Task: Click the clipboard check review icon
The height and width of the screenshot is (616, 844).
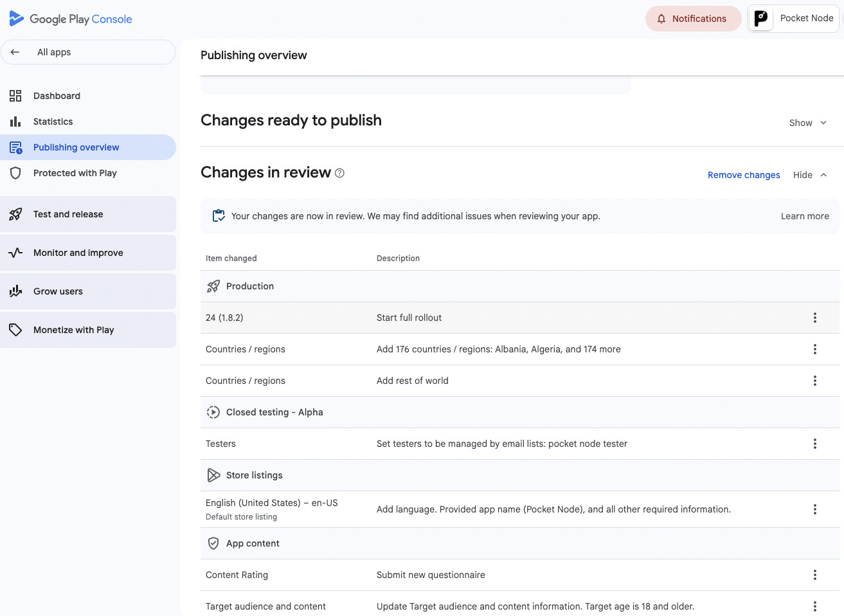Action: 219,216
